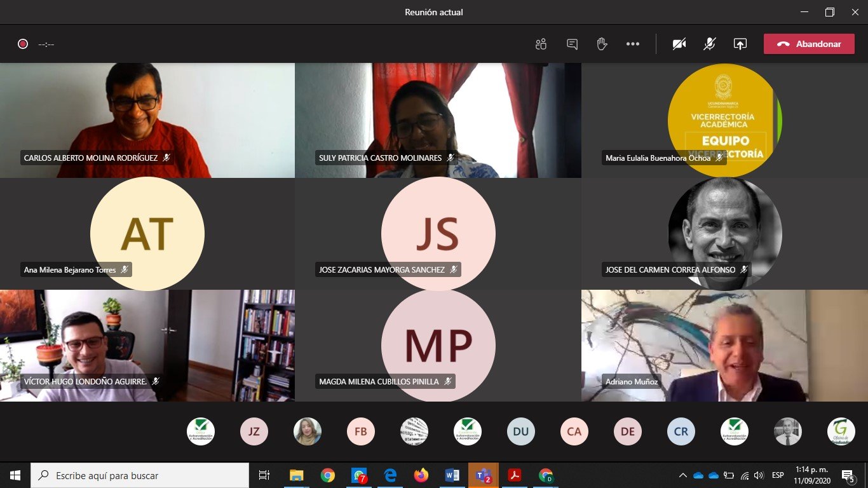Screen dimensions: 868x488
Task: Leave the meeting with Abandonar
Action: [x=809, y=44]
